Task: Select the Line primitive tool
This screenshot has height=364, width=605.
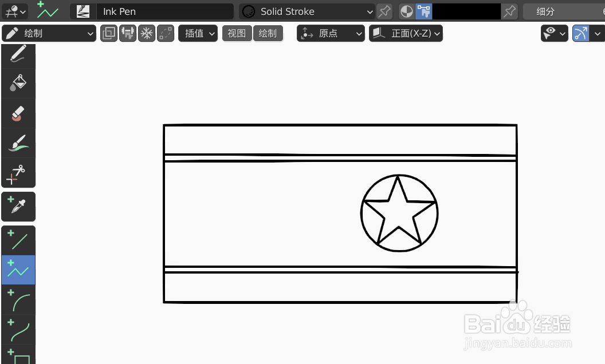Action: pos(18,240)
